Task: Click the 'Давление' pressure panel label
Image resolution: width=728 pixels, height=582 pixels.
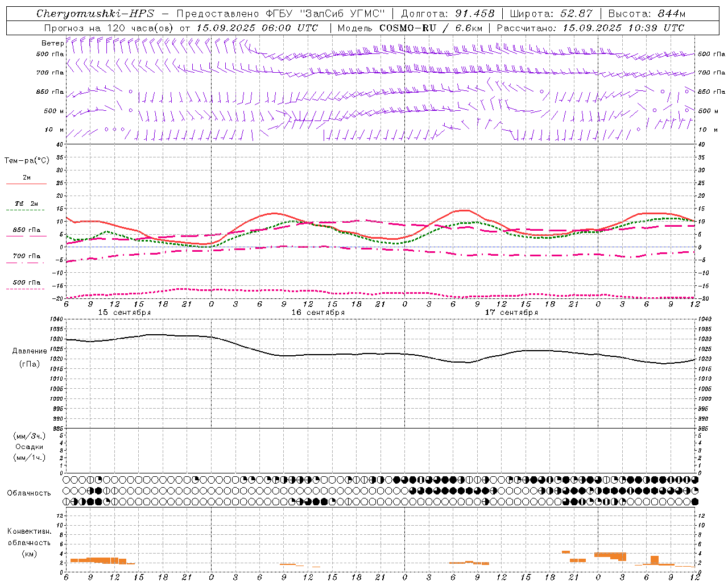Action: [30, 351]
